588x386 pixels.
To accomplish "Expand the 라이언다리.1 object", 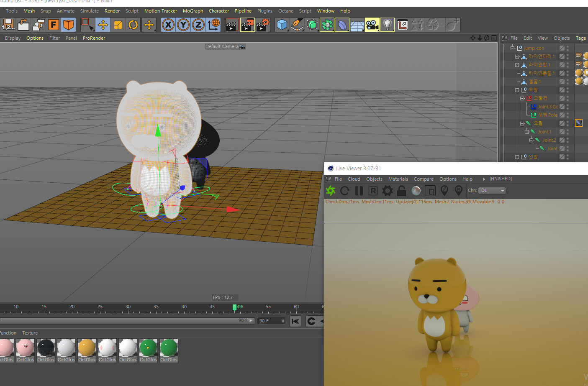I will (517, 56).
